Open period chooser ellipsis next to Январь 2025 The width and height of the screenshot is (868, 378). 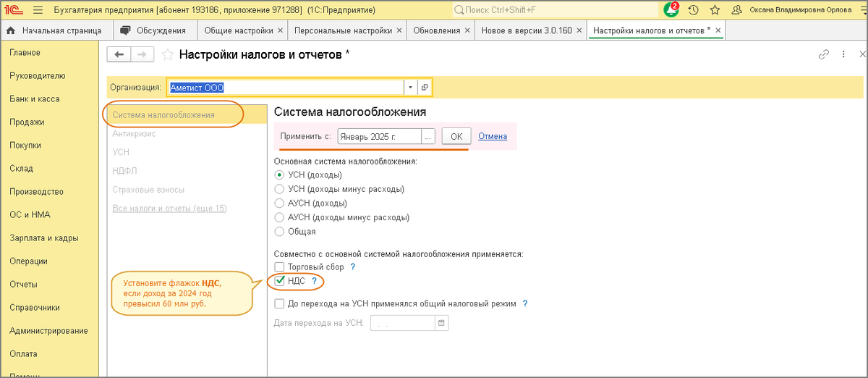click(427, 136)
